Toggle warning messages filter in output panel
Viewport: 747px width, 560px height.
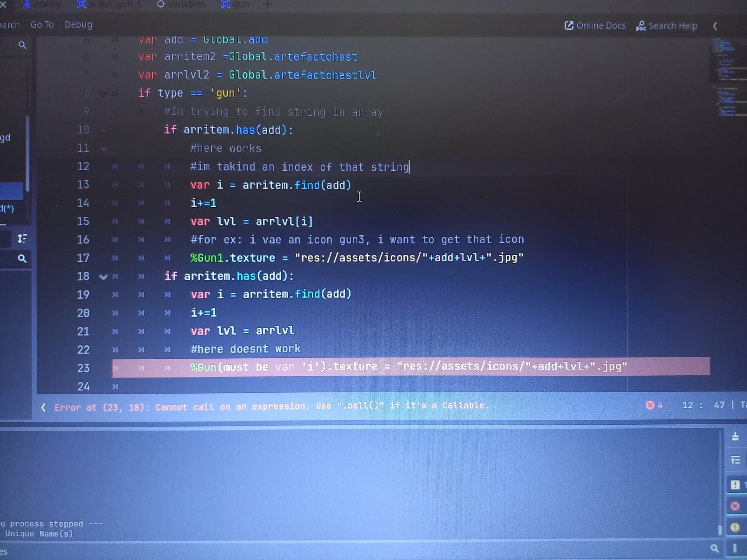[x=735, y=527]
